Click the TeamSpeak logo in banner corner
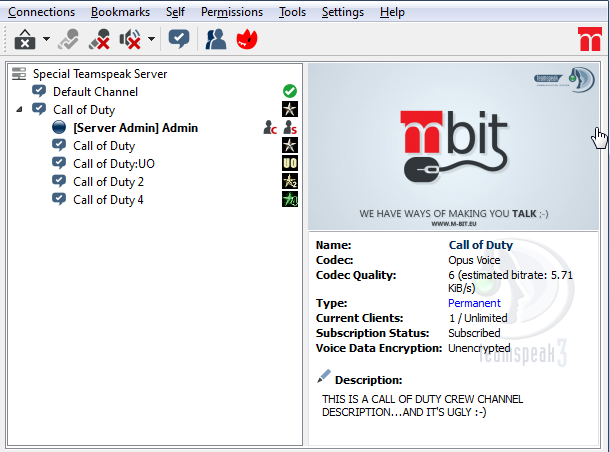The width and height of the screenshot is (610, 452). point(564,79)
